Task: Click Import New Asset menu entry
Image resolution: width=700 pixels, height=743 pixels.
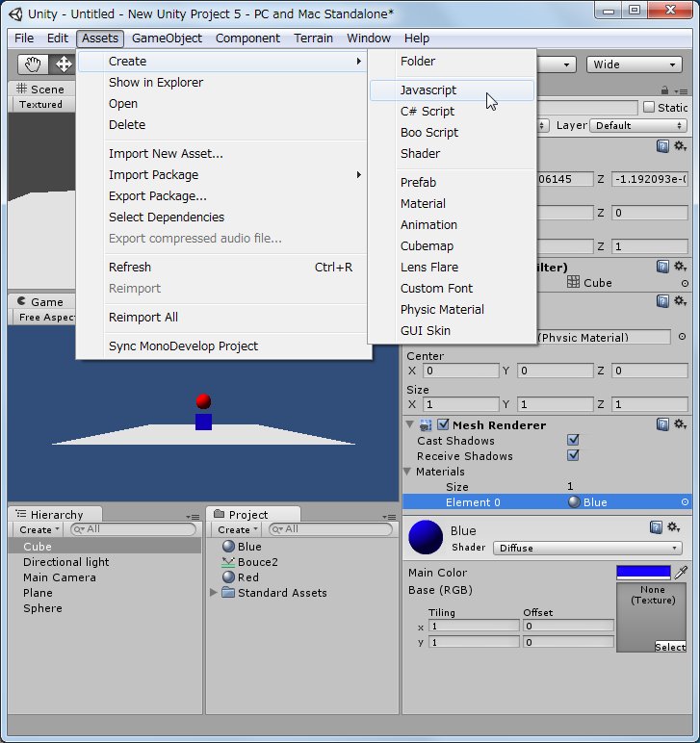Action: [166, 154]
